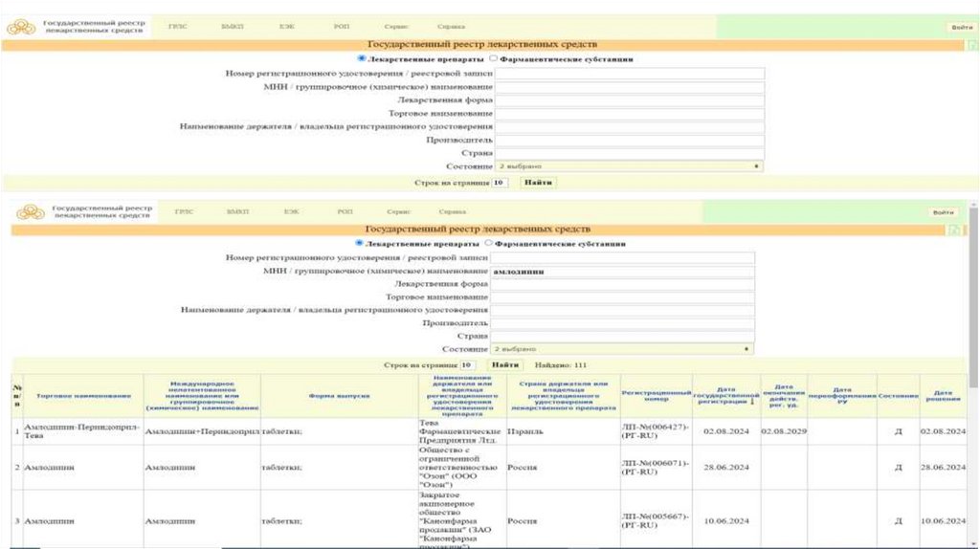Click rows-per-page box on amlodipine results page
Image resolution: width=980 pixels, height=549 pixels.
point(467,364)
